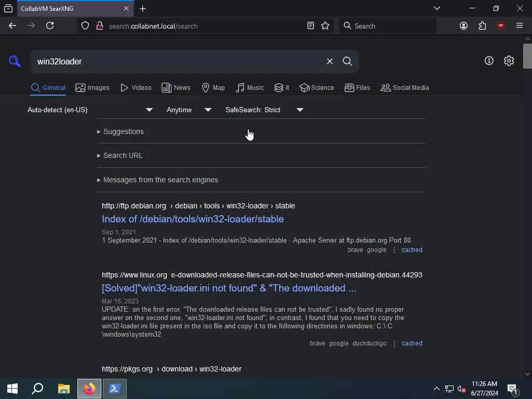
Task: Open a new browser tab
Action: click(142, 9)
